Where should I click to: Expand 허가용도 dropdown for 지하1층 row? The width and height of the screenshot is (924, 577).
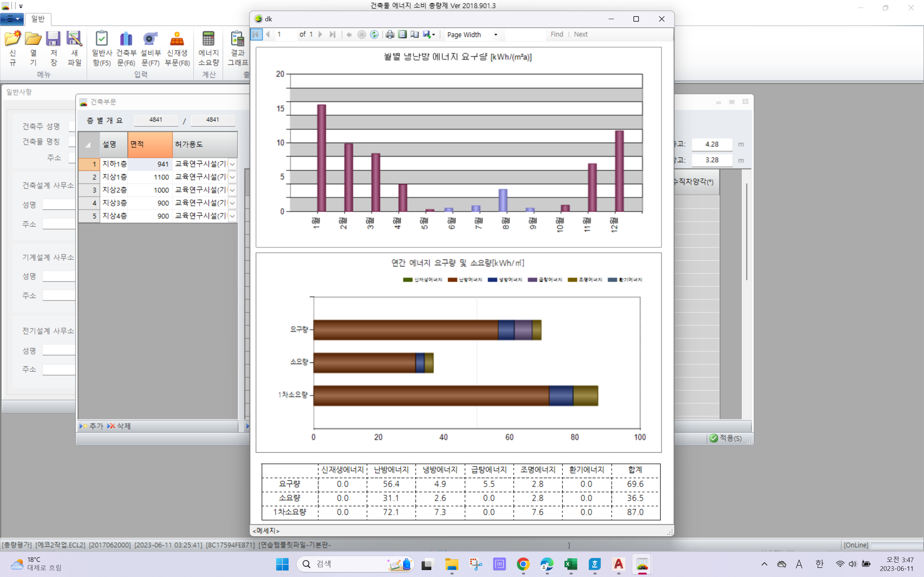232,164
